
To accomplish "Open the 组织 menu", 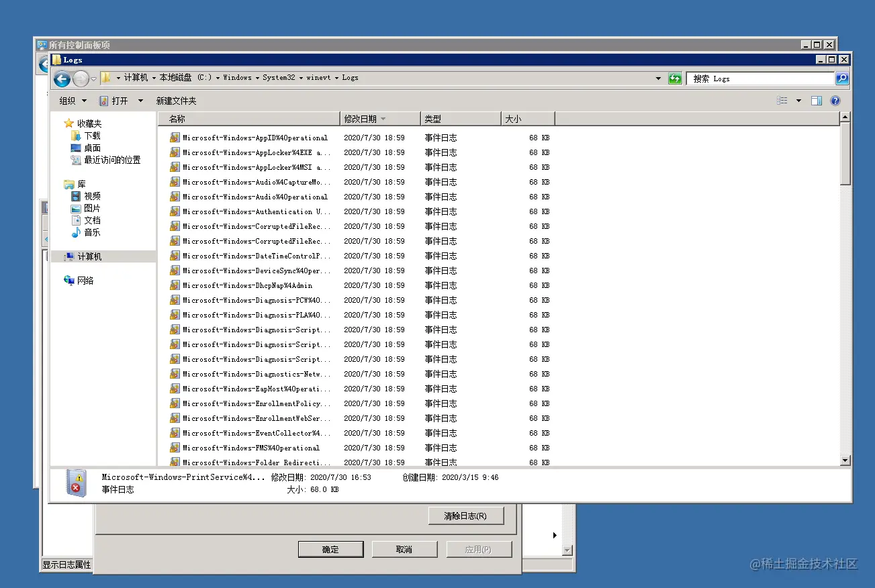I will coord(73,101).
